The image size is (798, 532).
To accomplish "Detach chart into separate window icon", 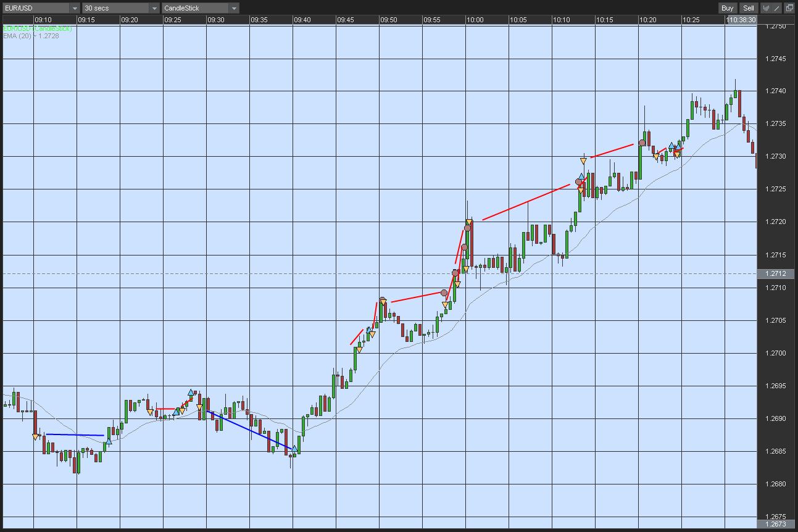I will tap(789, 8).
